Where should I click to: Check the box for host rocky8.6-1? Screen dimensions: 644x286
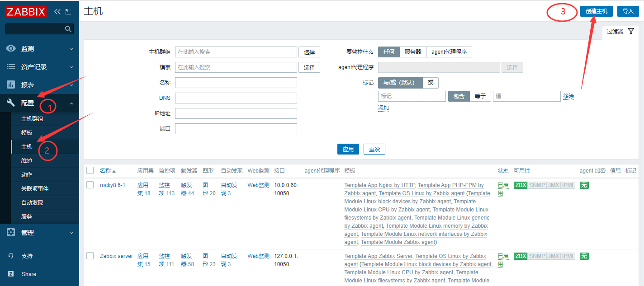click(90, 185)
